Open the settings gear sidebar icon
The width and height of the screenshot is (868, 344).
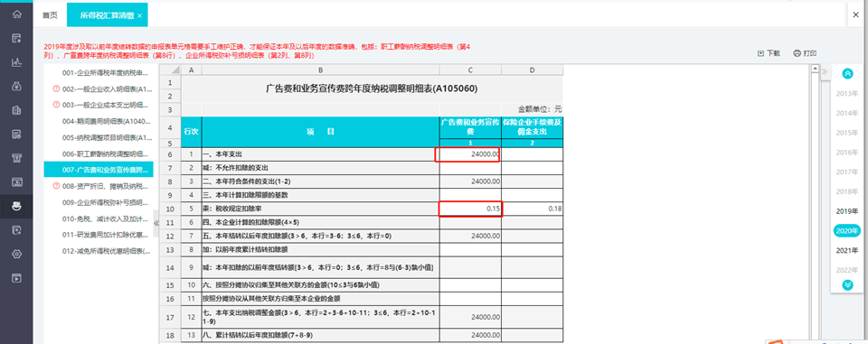point(16,254)
